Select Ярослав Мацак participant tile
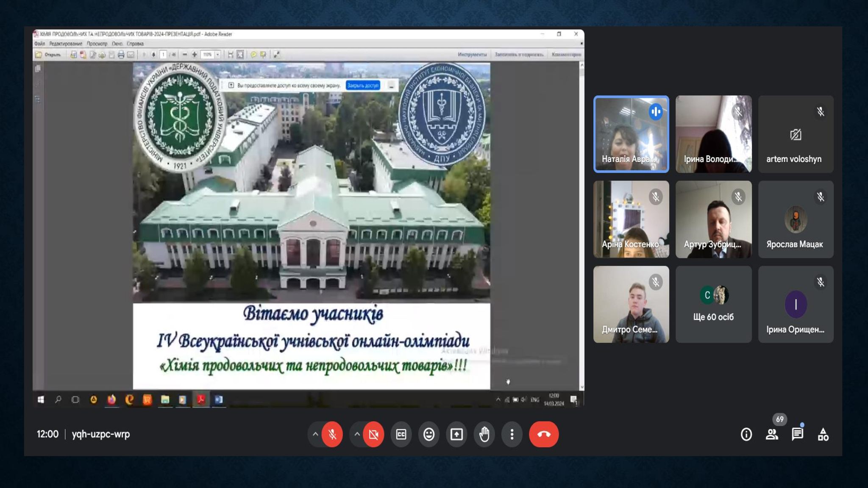This screenshot has width=868, height=488. tap(796, 219)
